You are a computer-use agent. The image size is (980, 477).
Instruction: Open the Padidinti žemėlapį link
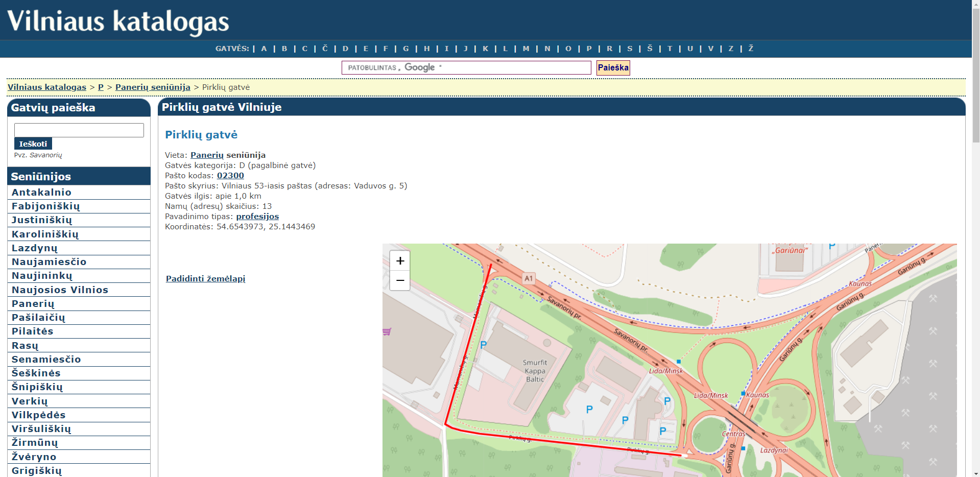[x=205, y=279]
